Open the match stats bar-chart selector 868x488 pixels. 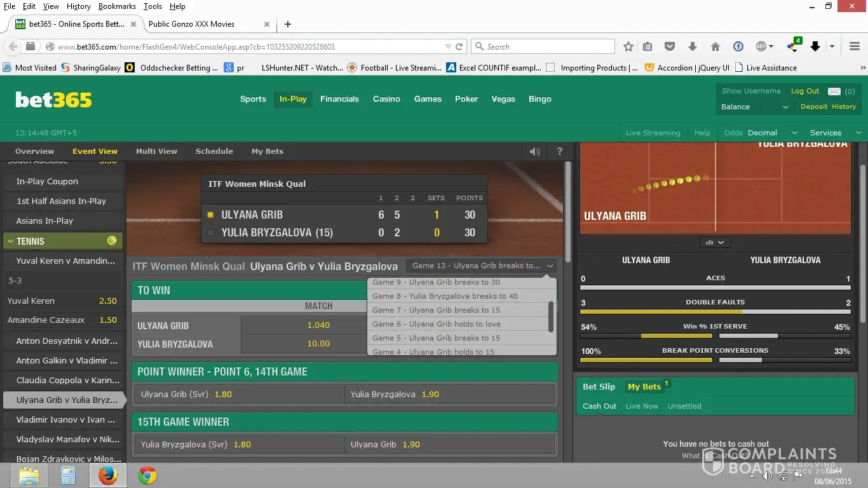(x=715, y=242)
